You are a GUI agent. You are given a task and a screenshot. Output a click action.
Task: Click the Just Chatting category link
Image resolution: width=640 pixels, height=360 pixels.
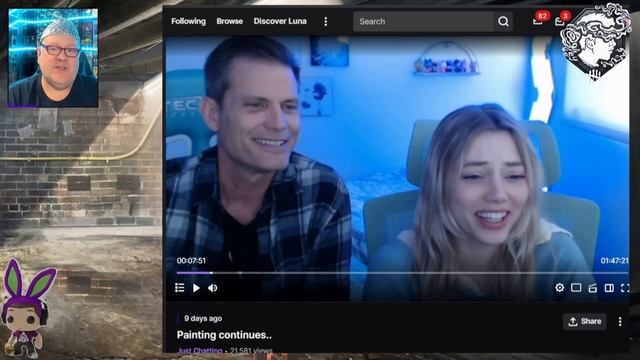(x=200, y=350)
